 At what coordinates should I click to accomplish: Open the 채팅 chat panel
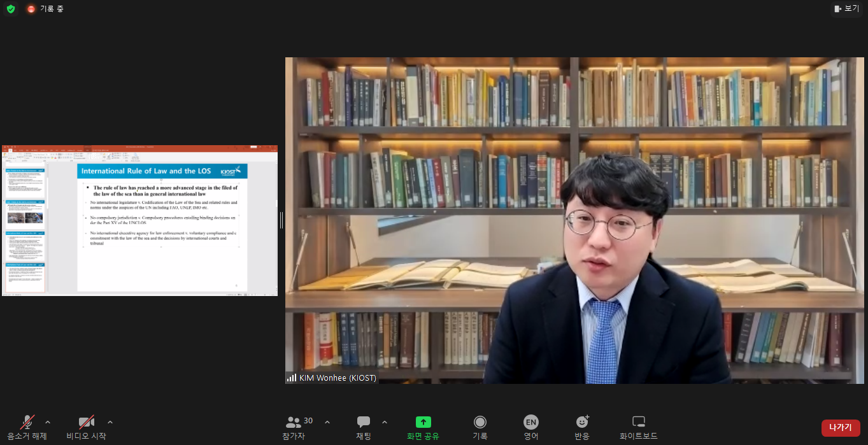(x=364, y=427)
